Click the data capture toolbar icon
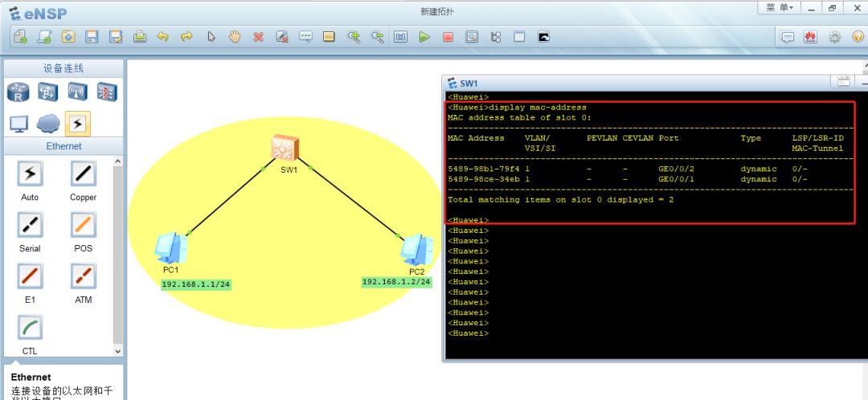This screenshot has height=400, width=868. coord(472,37)
